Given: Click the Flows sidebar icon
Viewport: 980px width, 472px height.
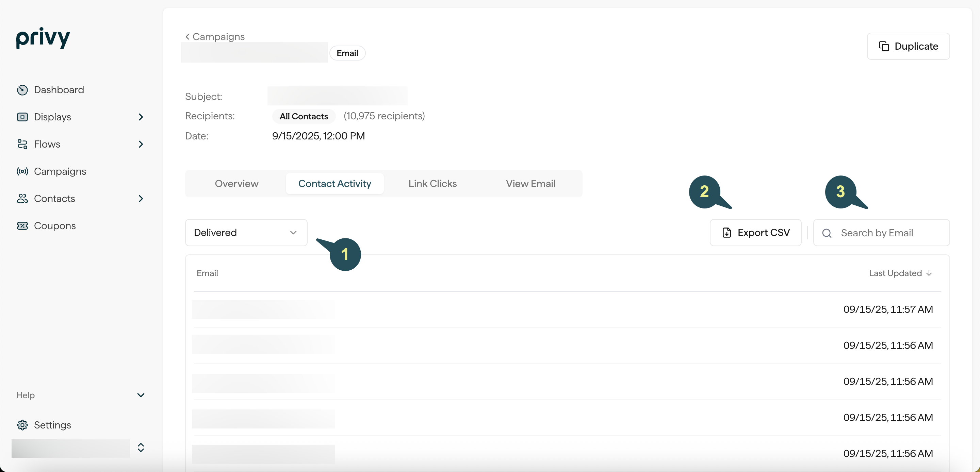Looking at the screenshot, I should (x=22, y=144).
